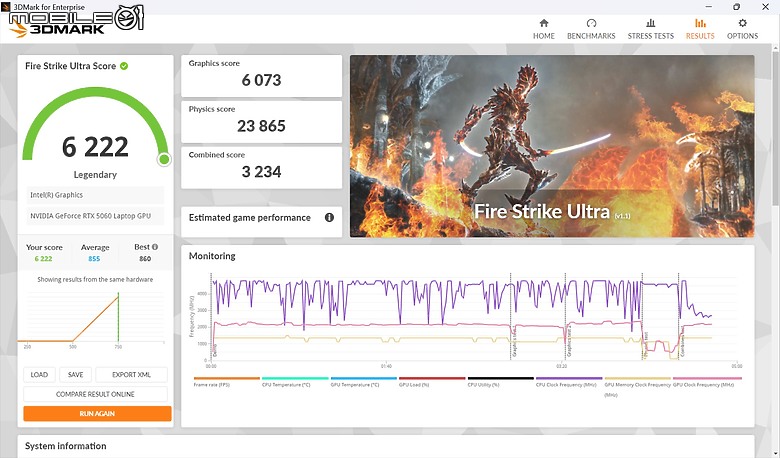780x458 pixels.
Task: Click the Best score info icon
Action: click(x=155, y=247)
